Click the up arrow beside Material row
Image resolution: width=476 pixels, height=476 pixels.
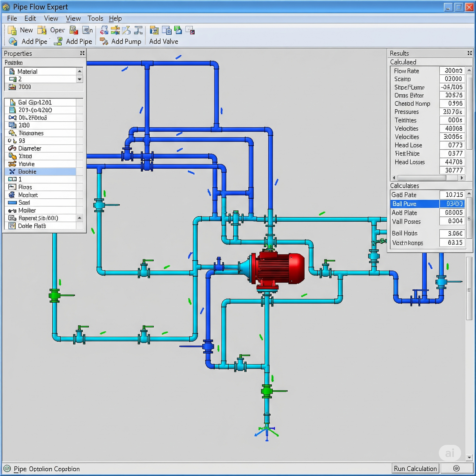(79, 71)
